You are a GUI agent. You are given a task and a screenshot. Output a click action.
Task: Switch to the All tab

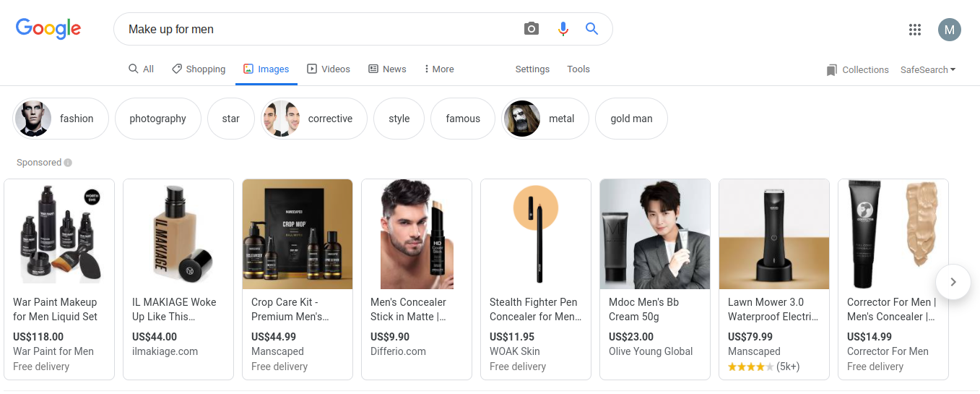tap(141, 69)
